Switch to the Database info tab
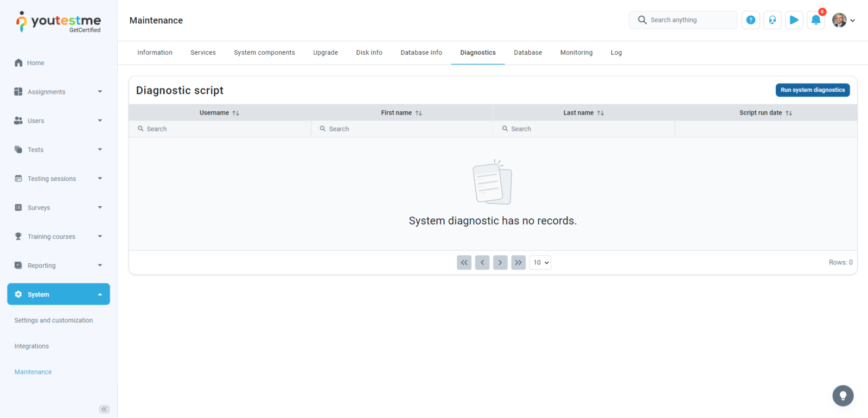 tap(421, 53)
